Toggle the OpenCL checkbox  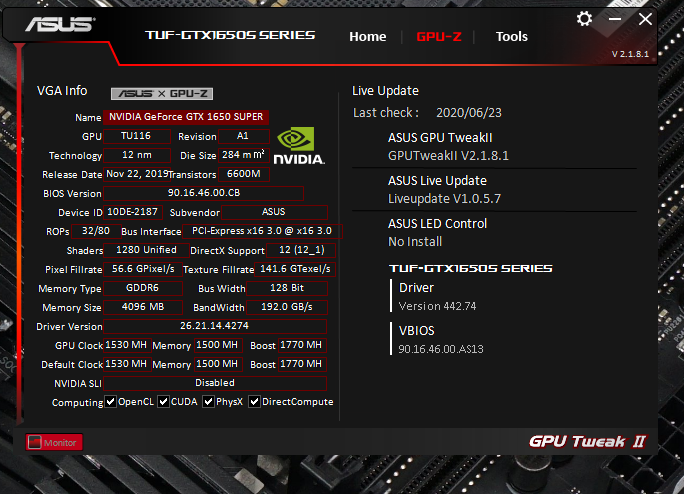pyautogui.click(x=111, y=401)
